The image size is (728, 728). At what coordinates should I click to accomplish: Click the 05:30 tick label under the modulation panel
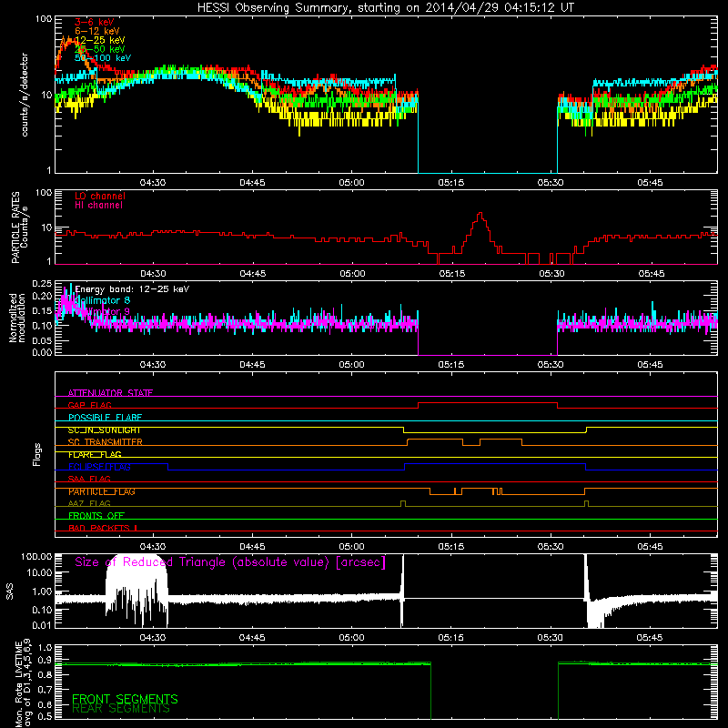coord(551,365)
